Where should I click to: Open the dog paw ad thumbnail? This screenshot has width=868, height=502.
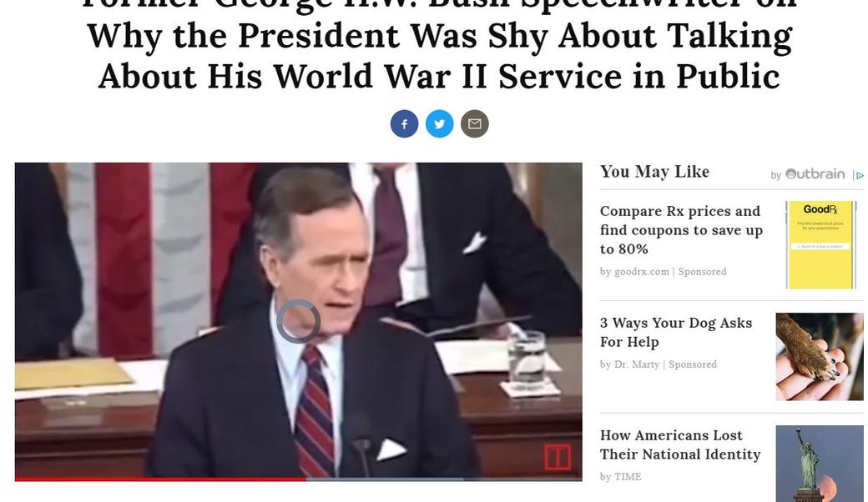820,357
